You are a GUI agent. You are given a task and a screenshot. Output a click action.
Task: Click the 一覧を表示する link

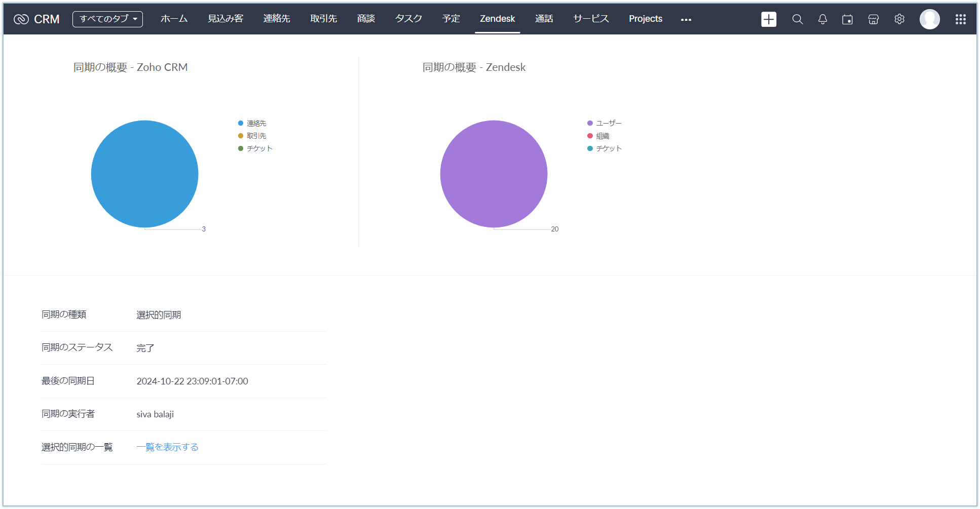pyautogui.click(x=167, y=447)
